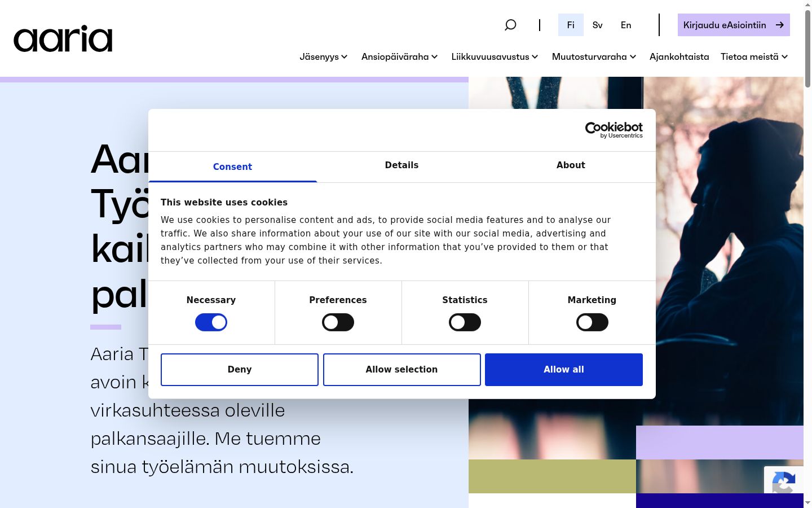Click Kirjaudu eAsiointiin login button

734,25
